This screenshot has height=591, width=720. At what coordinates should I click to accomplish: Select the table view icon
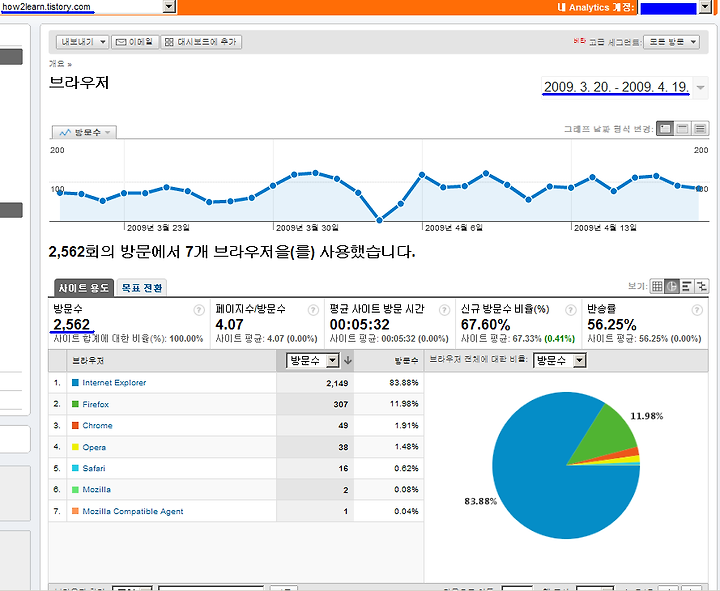(x=657, y=287)
